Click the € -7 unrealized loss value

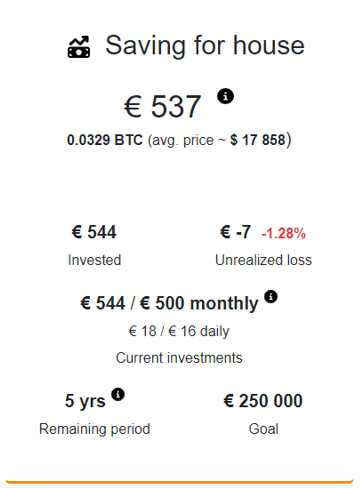(235, 232)
